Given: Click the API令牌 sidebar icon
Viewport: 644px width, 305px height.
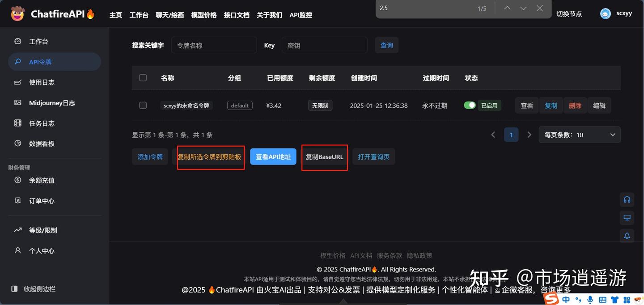Looking at the screenshot, I should (18, 62).
